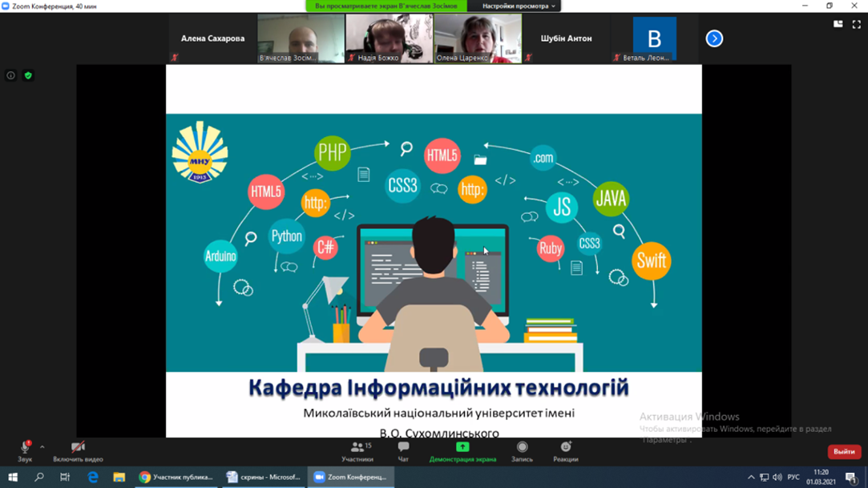Show next participants with blue arrow
This screenshot has width=868, height=488.
point(714,38)
